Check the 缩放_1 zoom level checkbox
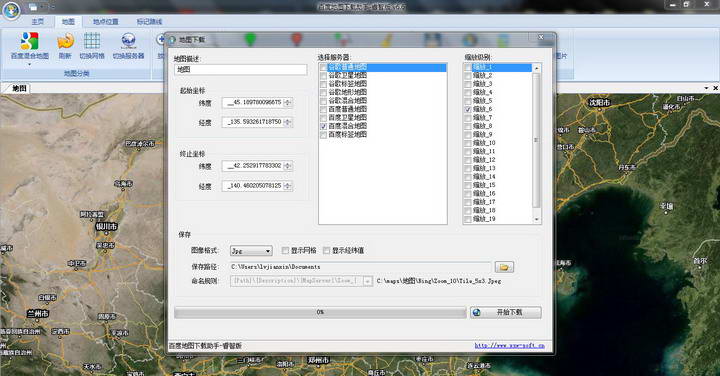720x376 pixels. point(468,67)
